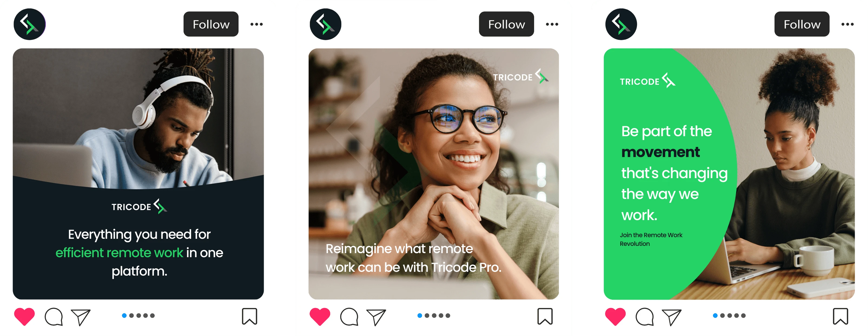
Task: Open three-dot menu on the middle post
Action: (552, 24)
